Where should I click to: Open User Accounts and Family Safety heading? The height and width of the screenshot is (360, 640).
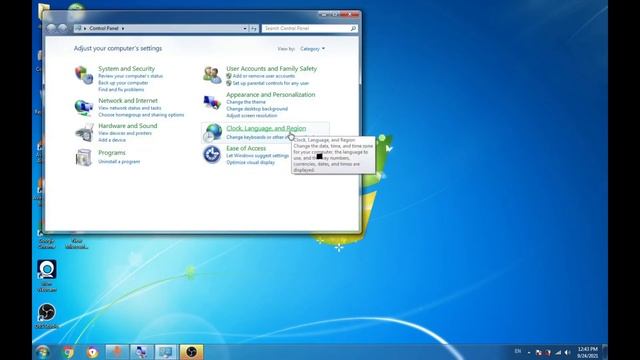[x=271, y=69]
